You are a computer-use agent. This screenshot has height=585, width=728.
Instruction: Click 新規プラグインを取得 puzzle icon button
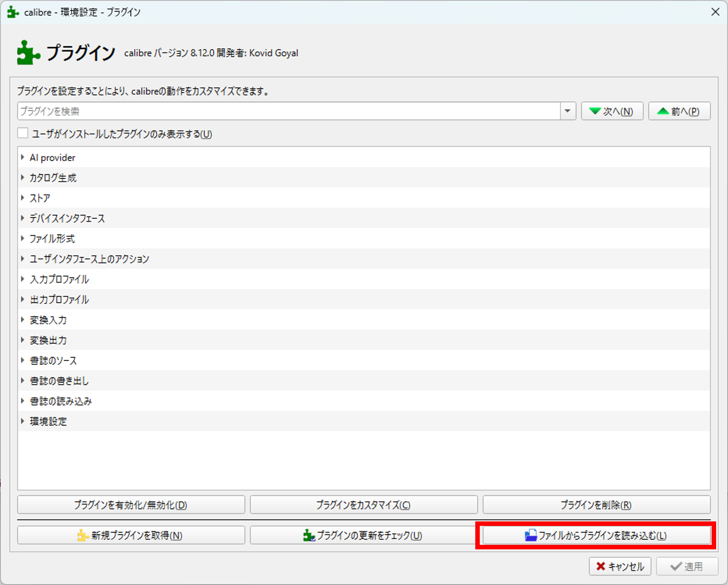point(131,535)
